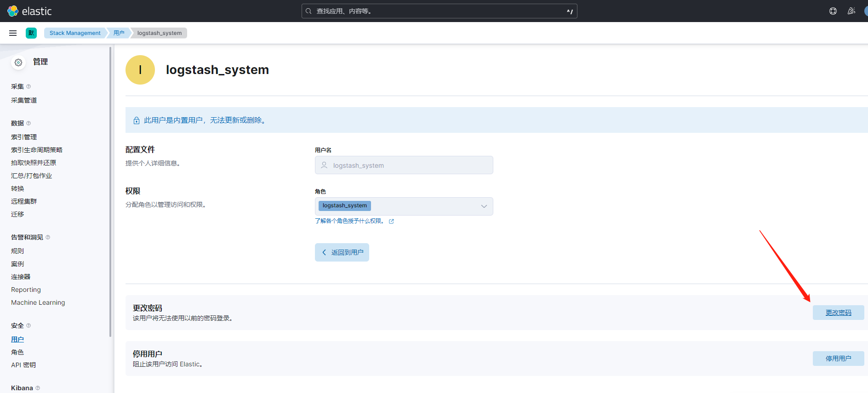
Task: Click the logstash_system role badge
Action: click(345, 205)
